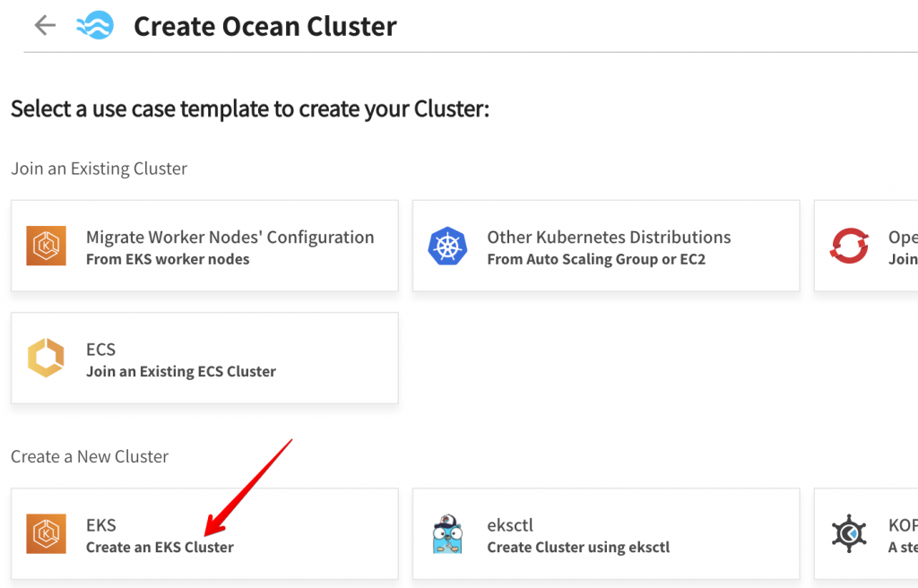
Task: Click the red OpenShift icon
Action: (848, 246)
